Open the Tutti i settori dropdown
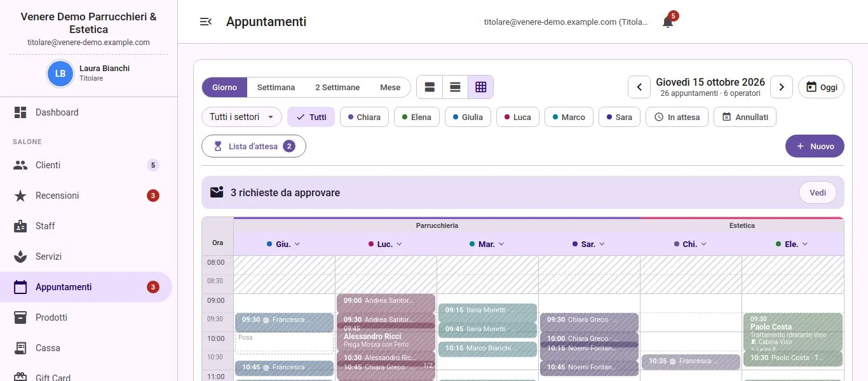 point(241,117)
